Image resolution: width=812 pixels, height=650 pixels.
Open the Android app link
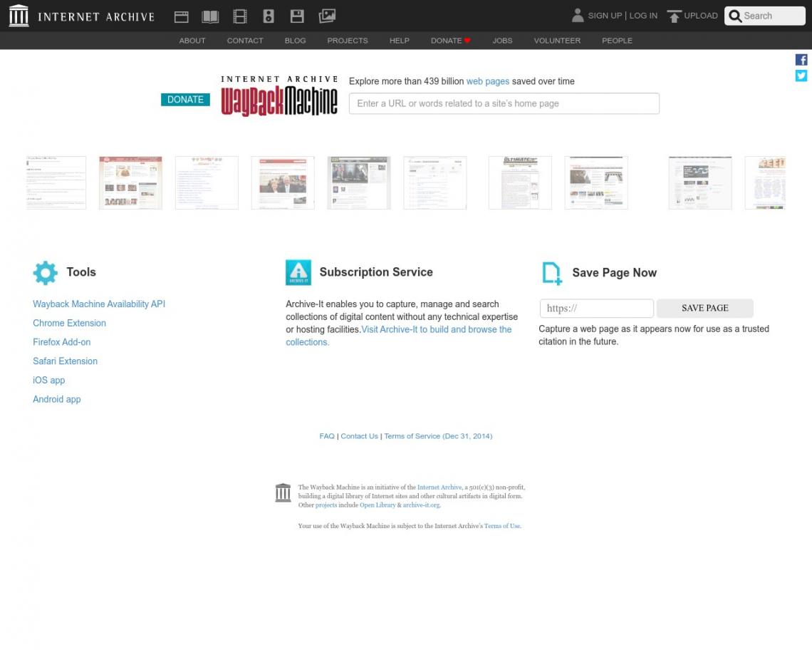tap(57, 399)
